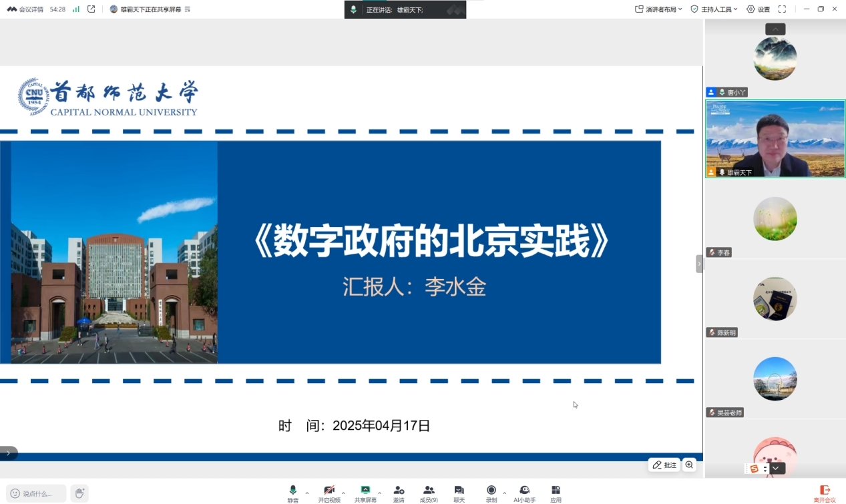Open 设置 settings in top bar
Image resolution: width=846 pixels, height=504 pixels.
(x=759, y=9)
